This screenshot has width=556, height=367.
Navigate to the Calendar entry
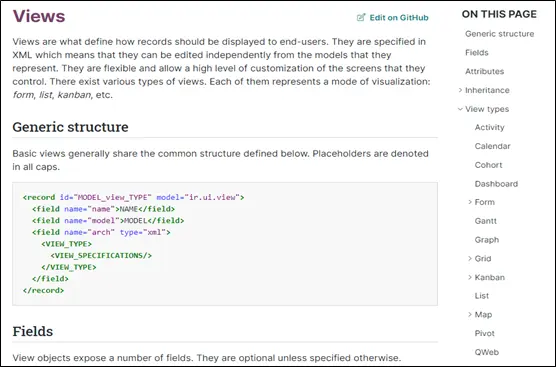(x=492, y=146)
